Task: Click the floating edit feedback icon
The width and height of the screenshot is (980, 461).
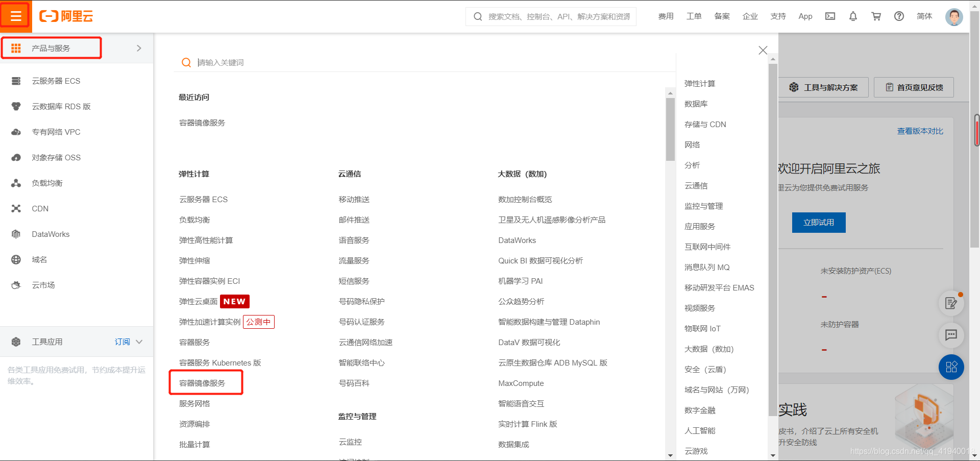Action: click(951, 303)
